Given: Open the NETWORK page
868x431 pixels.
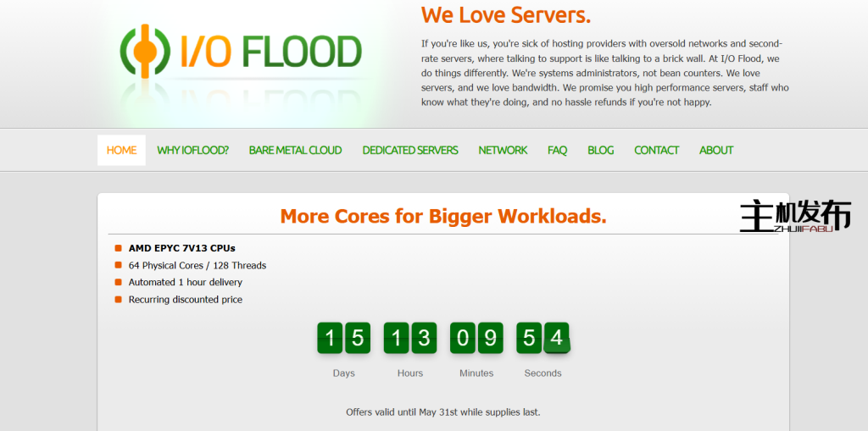Looking at the screenshot, I should tap(503, 150).
